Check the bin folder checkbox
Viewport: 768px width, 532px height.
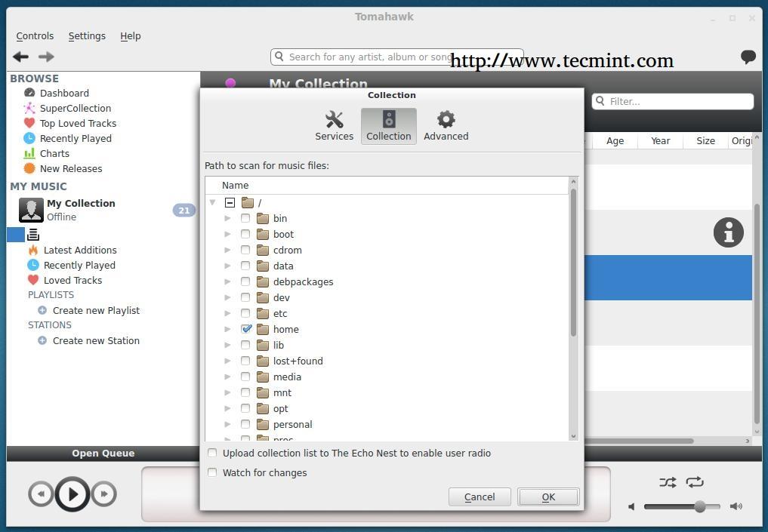pos(245,218)
